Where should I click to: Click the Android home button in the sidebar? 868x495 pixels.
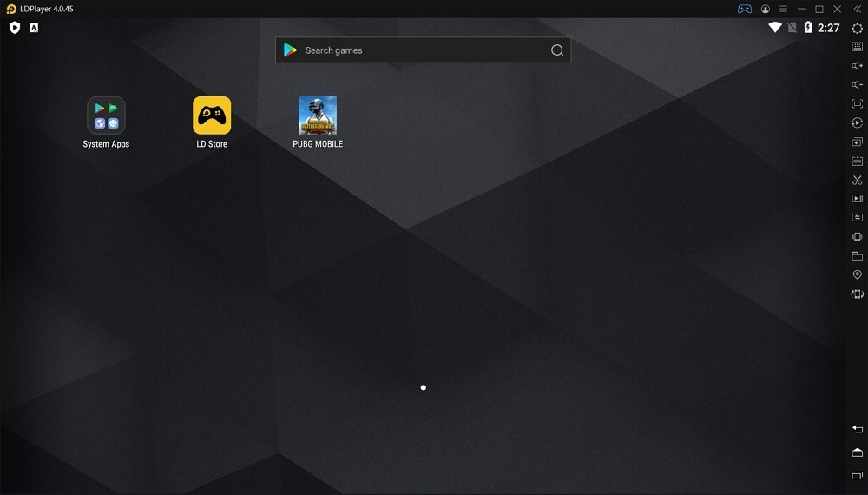857,452
